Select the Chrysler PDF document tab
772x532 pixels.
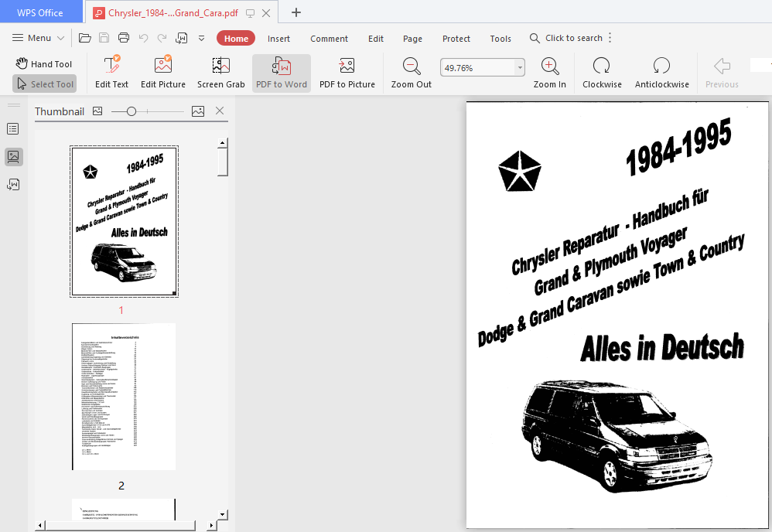point(173,13)
